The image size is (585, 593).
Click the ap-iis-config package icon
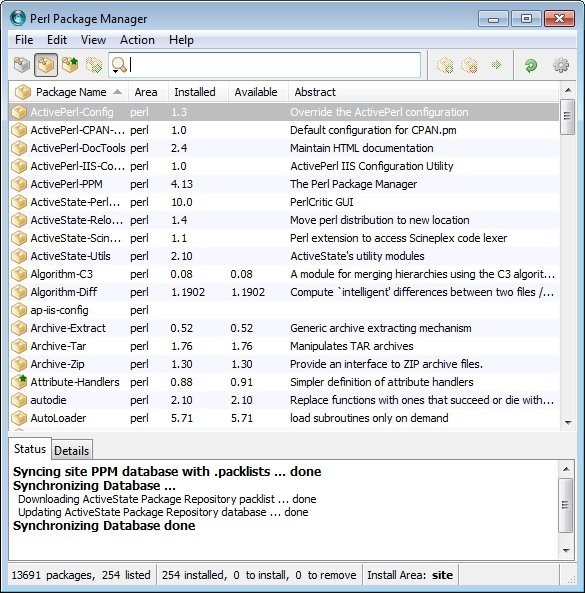pos(19,310)
